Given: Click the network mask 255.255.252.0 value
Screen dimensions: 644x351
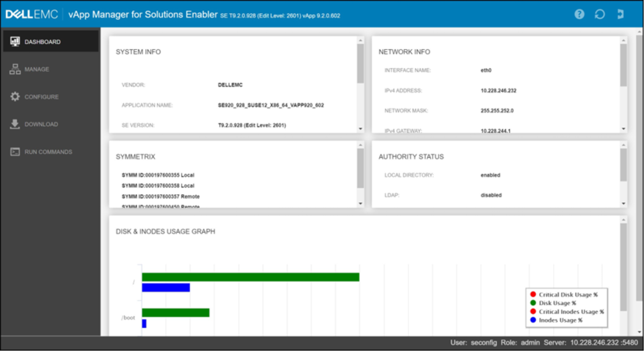Looking at the screenshot, I should pyautogui.click(x=497, y=111).
